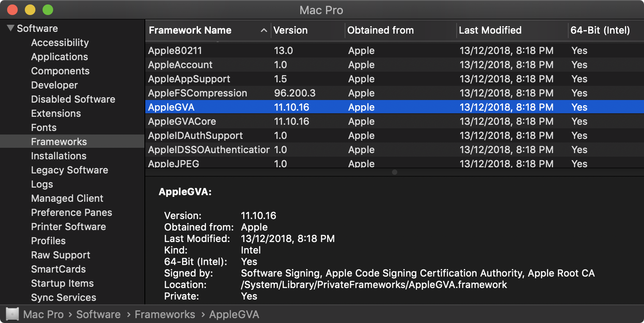644x323 pixels.
Task: Open Installations in the sidebar
Action: (x=58, y=156)
